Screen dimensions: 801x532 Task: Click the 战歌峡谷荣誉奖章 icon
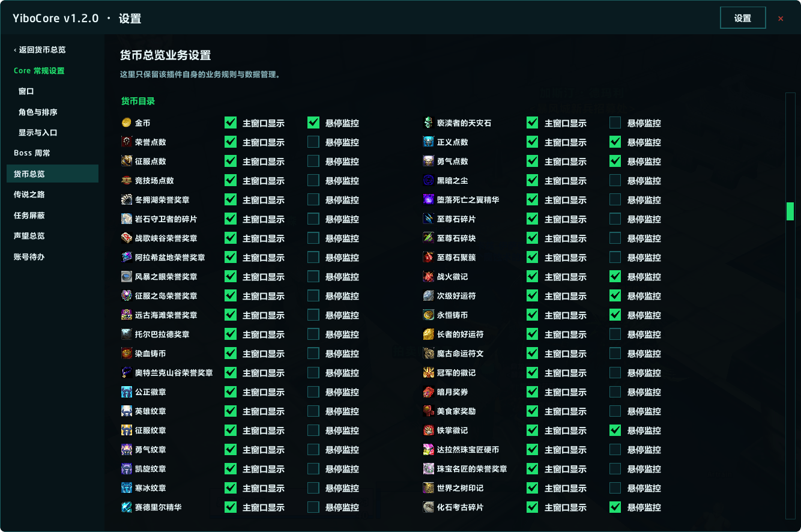[x=127, y=238]
